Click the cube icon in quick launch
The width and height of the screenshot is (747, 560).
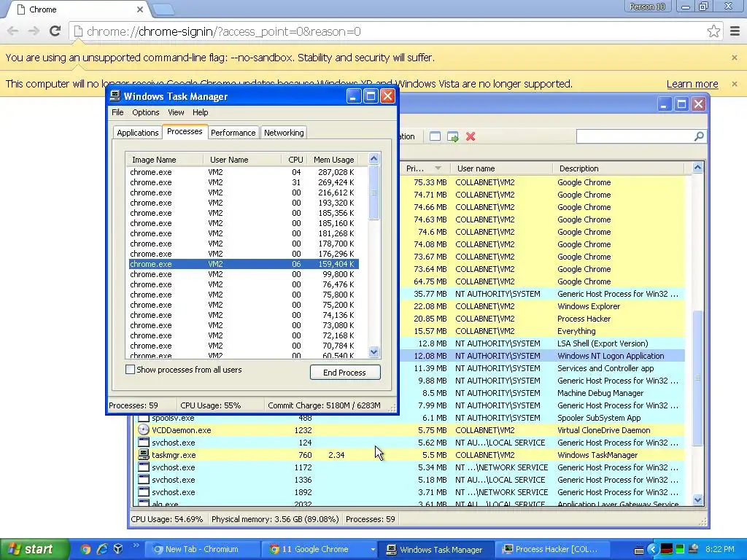tap(118, 549)
